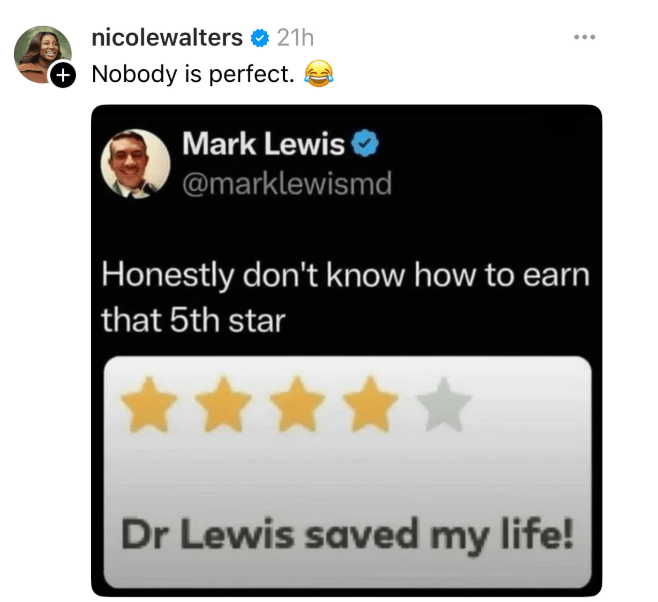Open the embedded review card image
Image resolution: width=658 pixels, height=602 pixels.
point(347,472)
